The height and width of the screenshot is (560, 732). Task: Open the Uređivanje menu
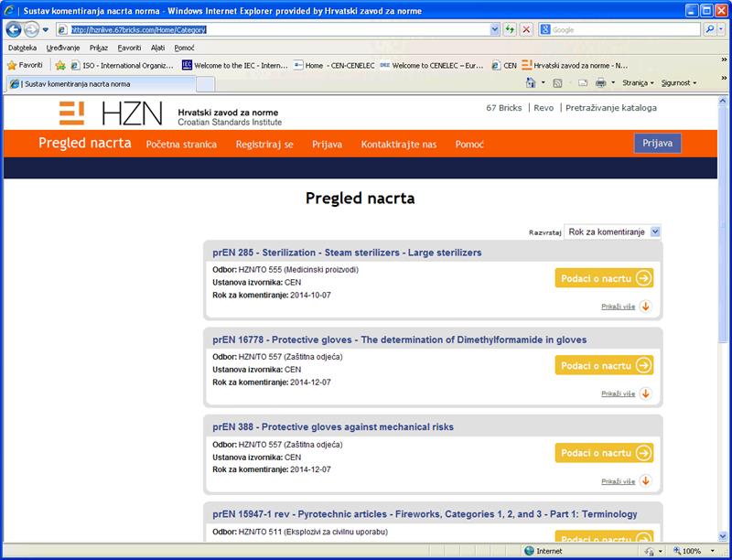63,48
